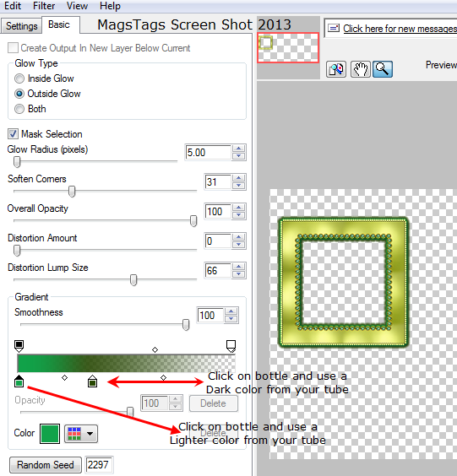Click the green frame in preview
This screenshot has height=476, width=457.
pyautogui.click(x=344, y=283)
